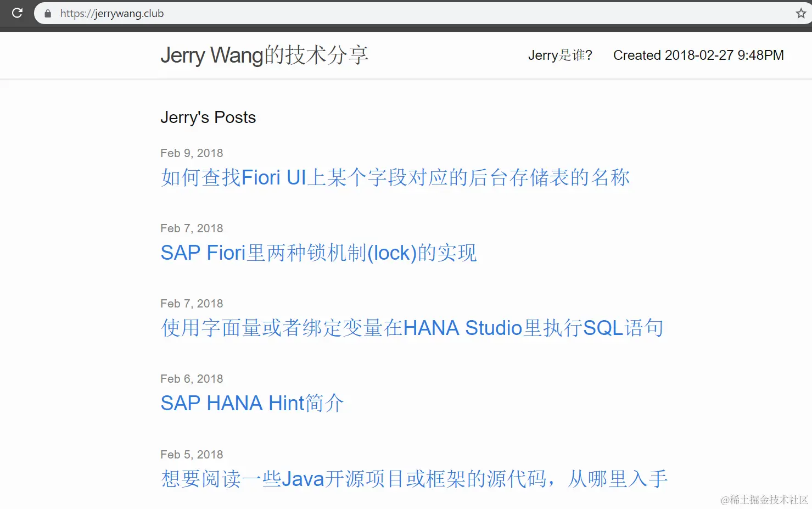Open post 使用字面量或者绑定变量在HANA Studio里执行SQL语句

pyautogui.click(x=412, y=328)
